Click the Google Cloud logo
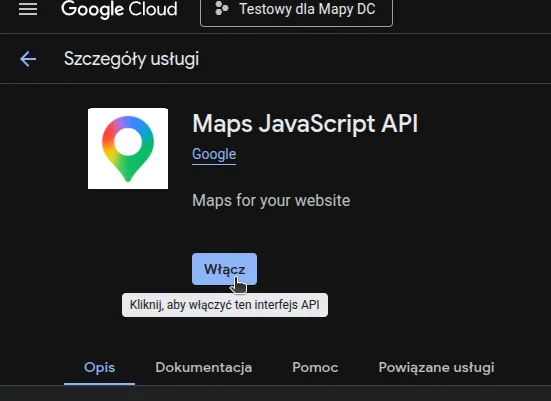 tap(119, 9)
